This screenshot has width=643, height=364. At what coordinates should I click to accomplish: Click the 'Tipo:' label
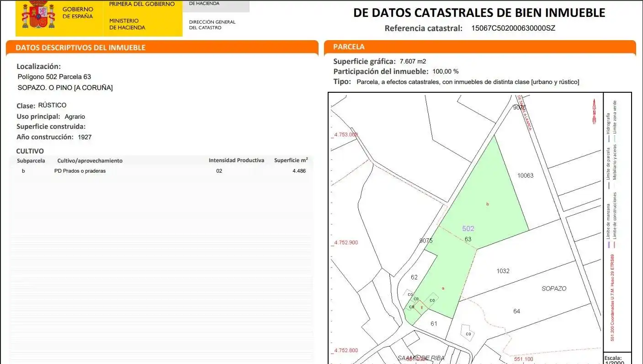(x=342, y=81)
